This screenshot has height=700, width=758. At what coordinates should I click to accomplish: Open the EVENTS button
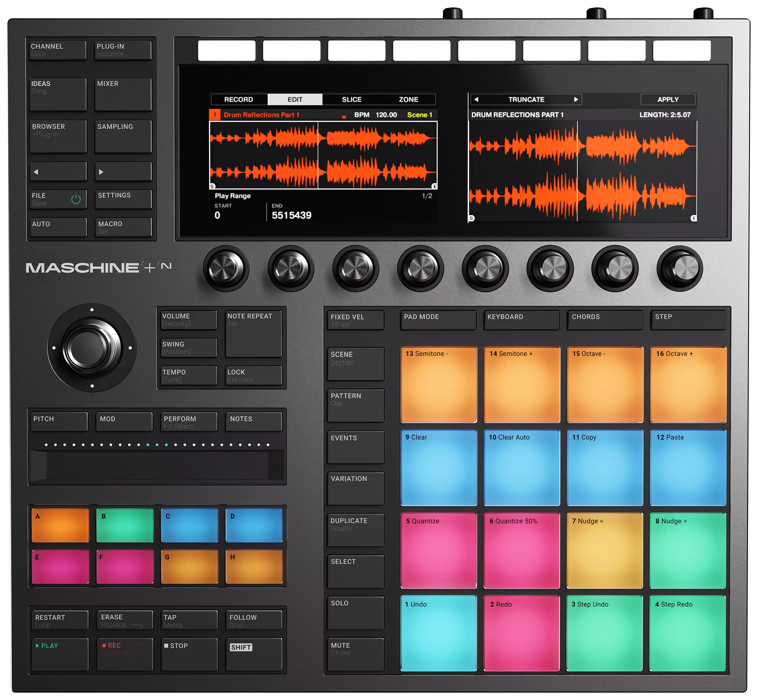pyautogui.click(x=355, y=447)
